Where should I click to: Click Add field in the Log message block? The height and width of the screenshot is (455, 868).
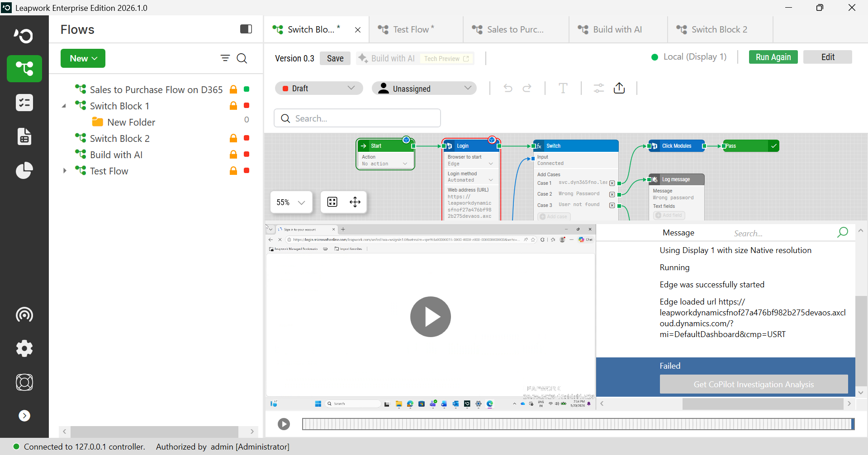[x=669, y=216]
